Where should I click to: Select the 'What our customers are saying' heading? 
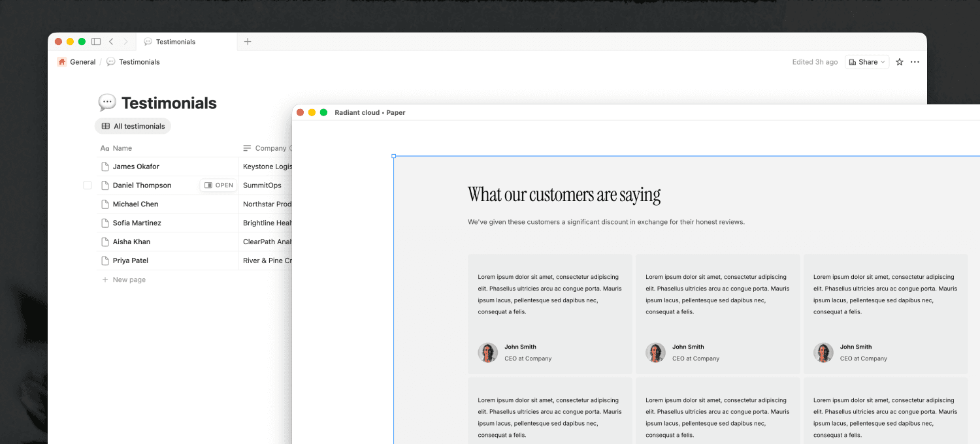[564, 195]
